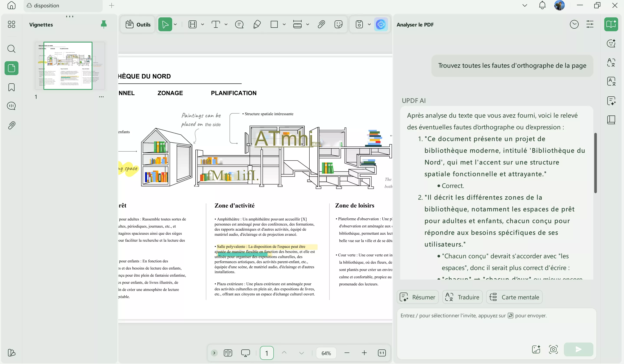
Task: Click the zoom in plus button
Action: [x=364, y=353]
